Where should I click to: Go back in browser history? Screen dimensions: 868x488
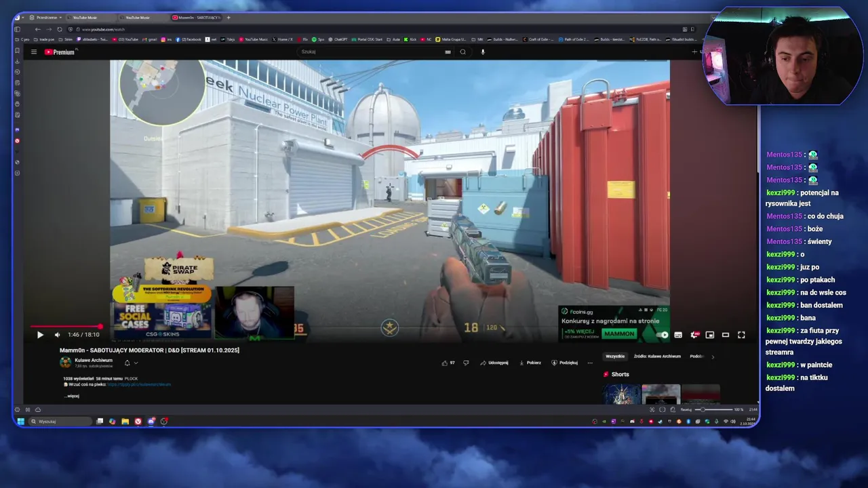(37, 29)
